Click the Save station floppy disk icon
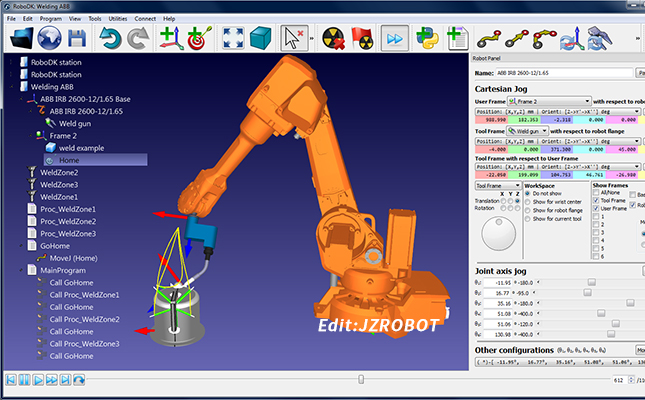Screen dimensions: 645x400 [x=77, y=40]
